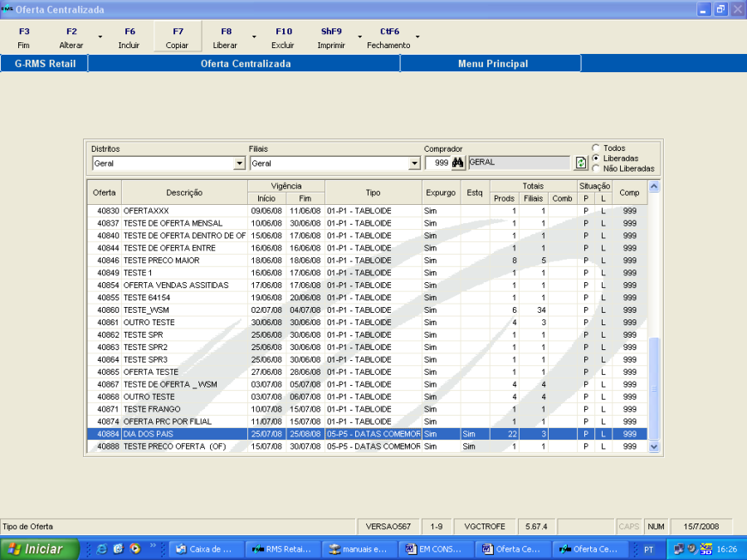This screenshot has width=747, height=560.
Task: Select row TESTE 64154
Action: 368,298
